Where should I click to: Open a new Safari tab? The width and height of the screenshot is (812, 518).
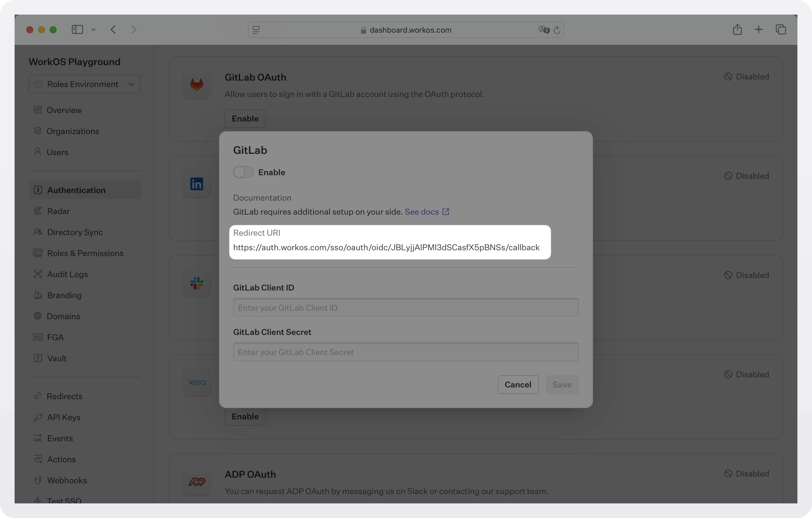click(x=758, y=30)
